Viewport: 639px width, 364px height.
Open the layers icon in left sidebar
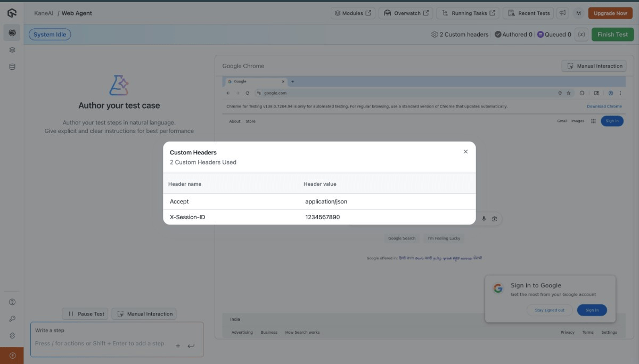(x=12, y=50)
